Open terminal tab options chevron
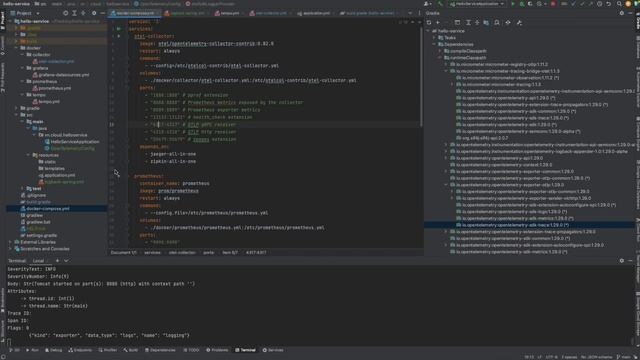The height and width of the screenshot is (360, 640). click(66, 260)
